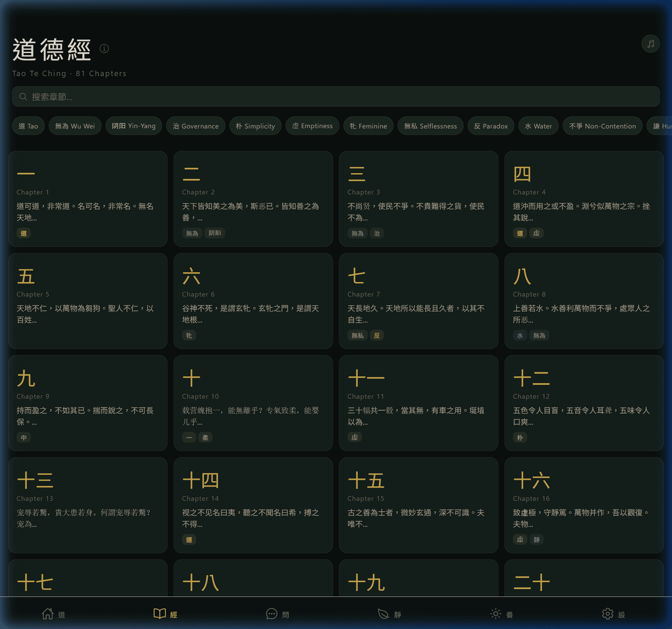Click the 九 numeral of Chapter 9
Screen dimensions: 672x629
click(x=26, y=378)
